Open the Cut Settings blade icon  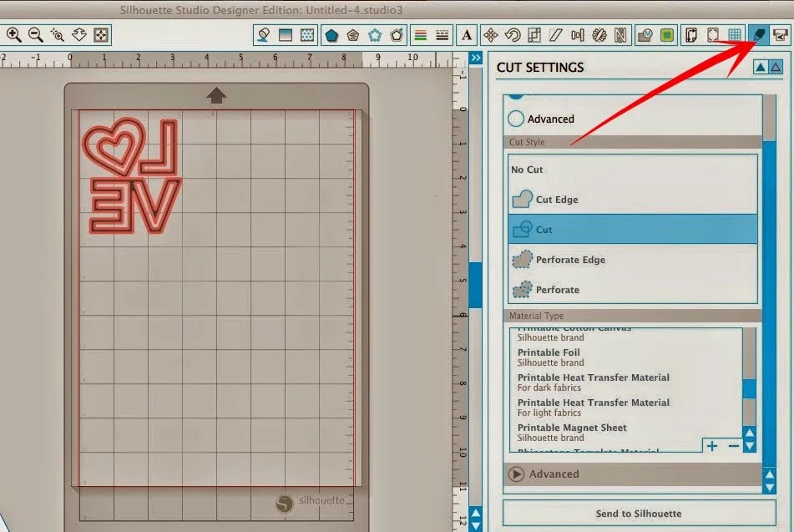(x=759, y=35)
